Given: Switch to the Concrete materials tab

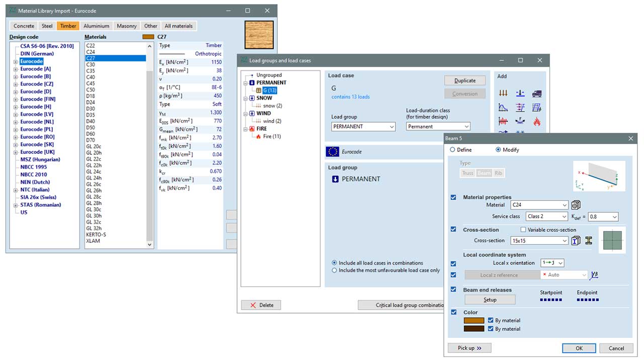Looking at the screenshot, I should (x=24, y=26).
